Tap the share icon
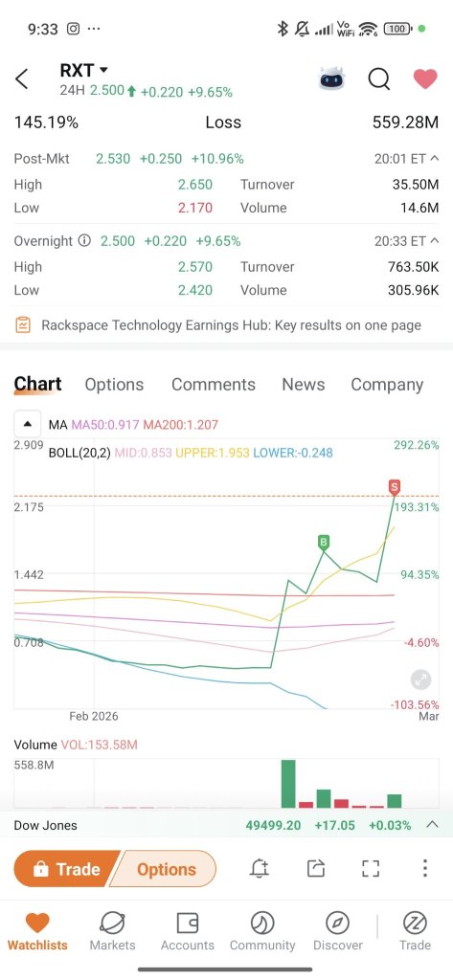Viewport: 453px width, 980px height. pyautogui.click(x=316, y=868)
